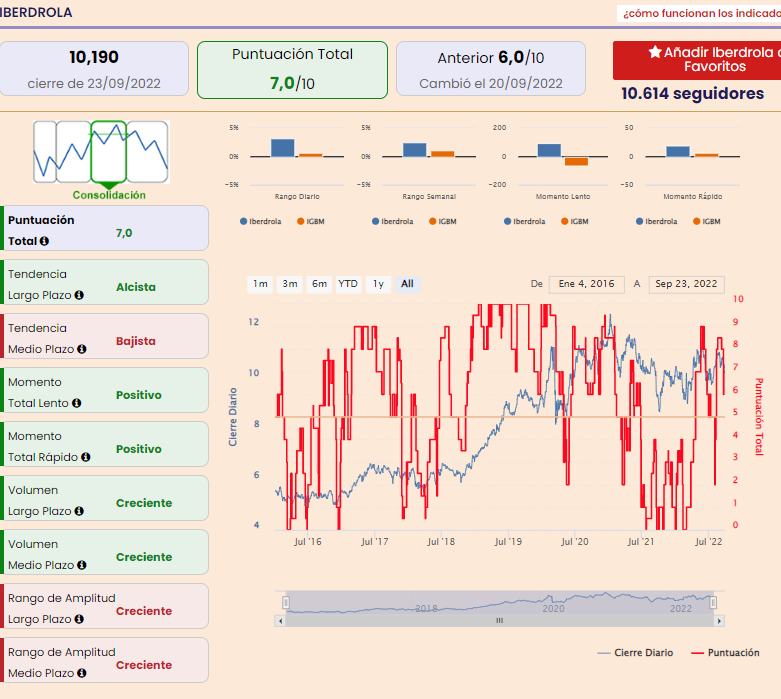Info icon for Rango de Amplitud Medio Plazo
This screenshot has width=781, height=699.
tap(82, 673)
